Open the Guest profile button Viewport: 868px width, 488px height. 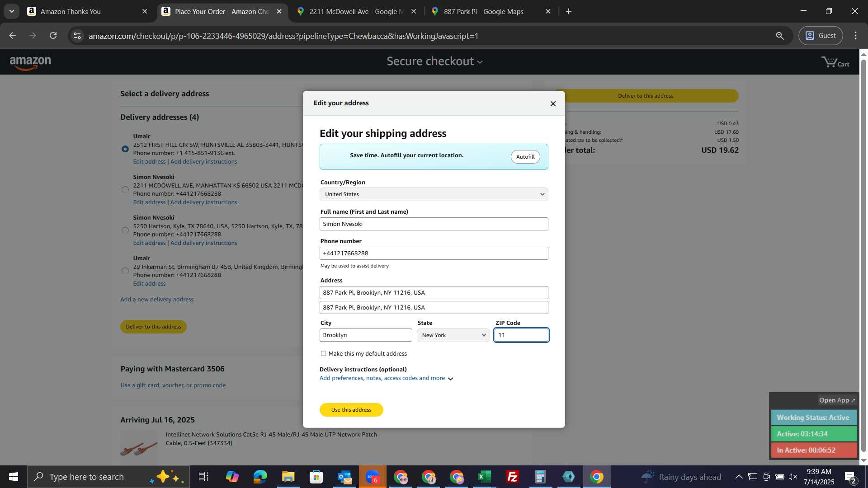[821, 36]
